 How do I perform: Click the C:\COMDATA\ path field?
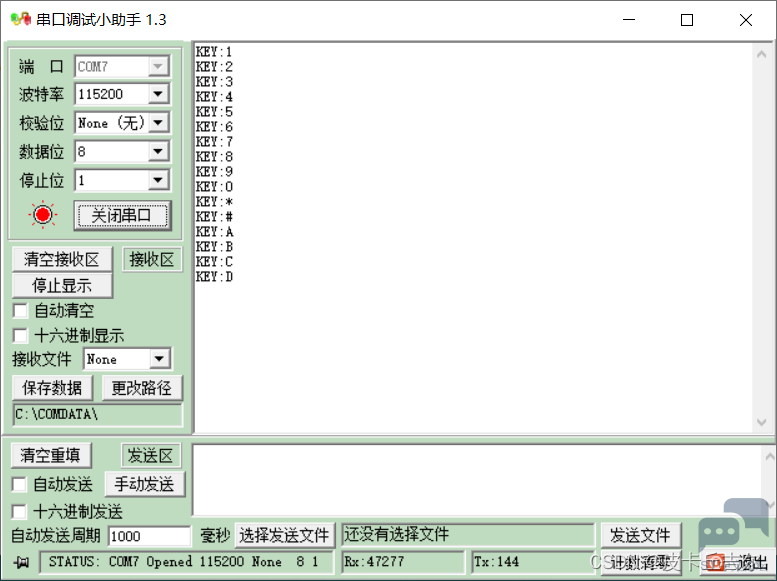(x=97, y=414)
